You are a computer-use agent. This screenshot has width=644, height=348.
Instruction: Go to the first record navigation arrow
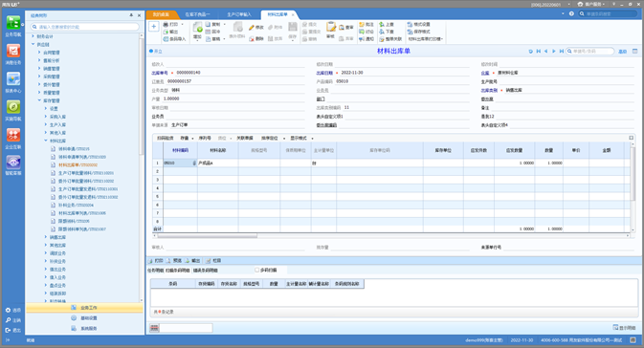[539, 52]
